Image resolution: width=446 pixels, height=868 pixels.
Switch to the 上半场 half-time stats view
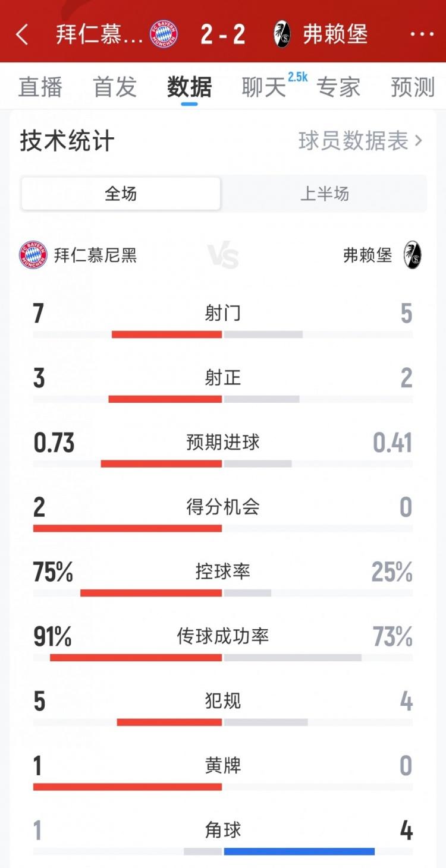point(326,194)
